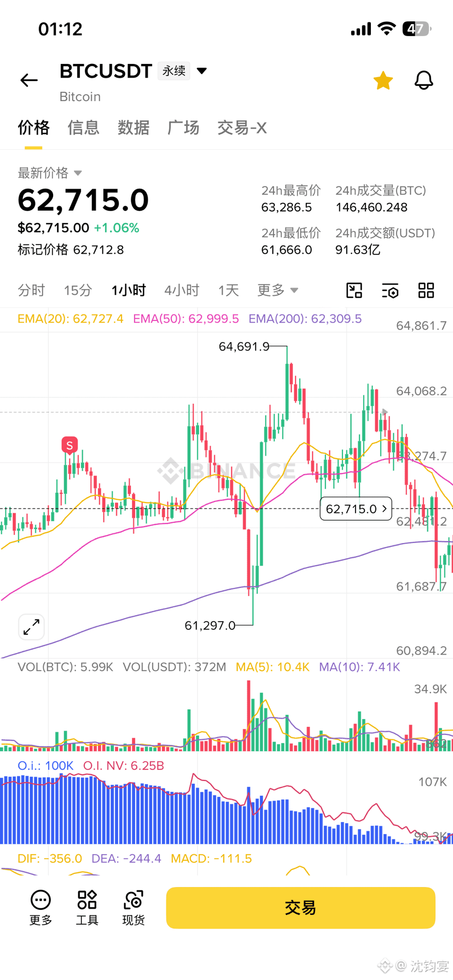Switch to the 广场 tab
Image resolution: width=453 pixels, height=980 pixels.
click(183, 127)
